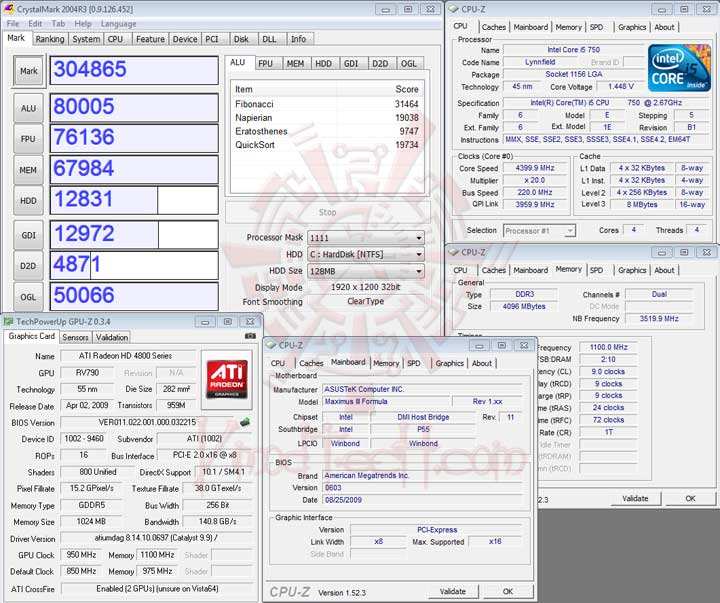
Task: Switch to the Feature tab in CrystalMark
Action: 150,39
